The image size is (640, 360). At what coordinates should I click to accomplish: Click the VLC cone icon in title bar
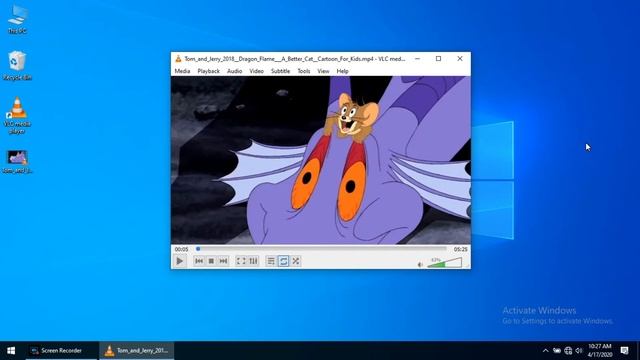tap(178, 59)
